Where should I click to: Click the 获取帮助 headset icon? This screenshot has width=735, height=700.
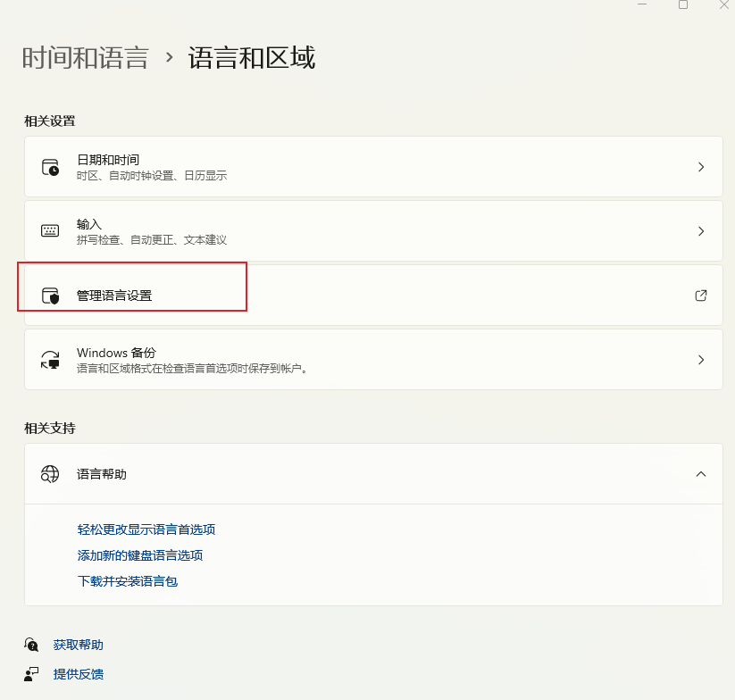(31, 645)
